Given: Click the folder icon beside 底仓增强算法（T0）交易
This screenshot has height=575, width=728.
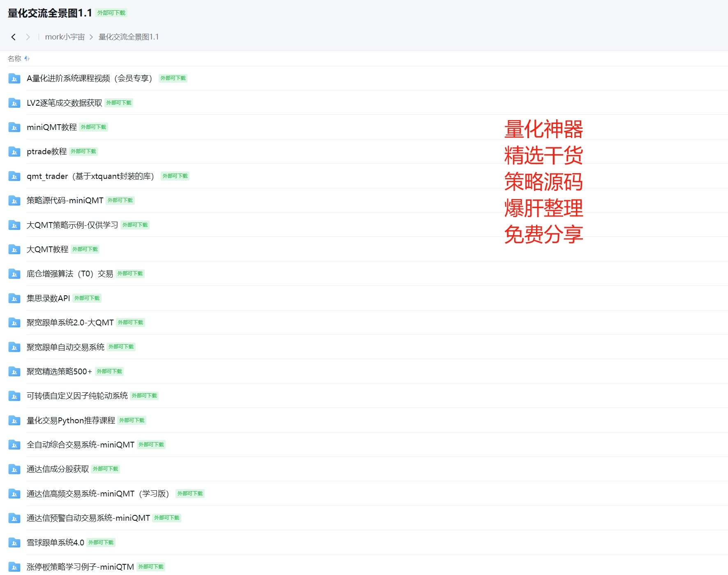Looking at the screenshot, I should click(14, 274).
